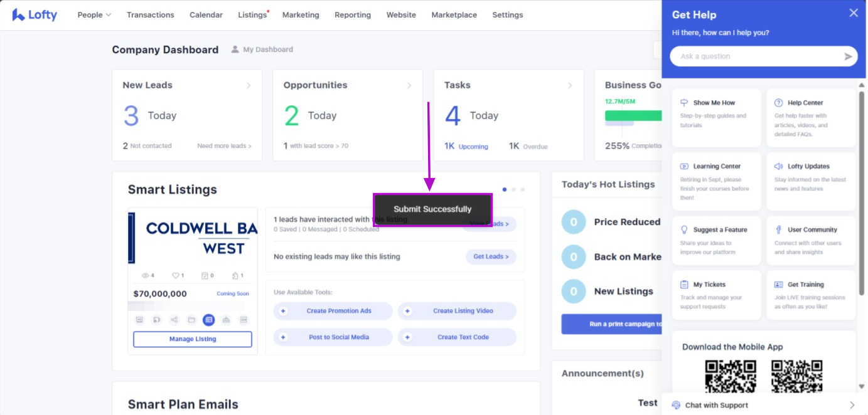Click the send arrow in Ask a question
The image size is (868, 415).
848,56
